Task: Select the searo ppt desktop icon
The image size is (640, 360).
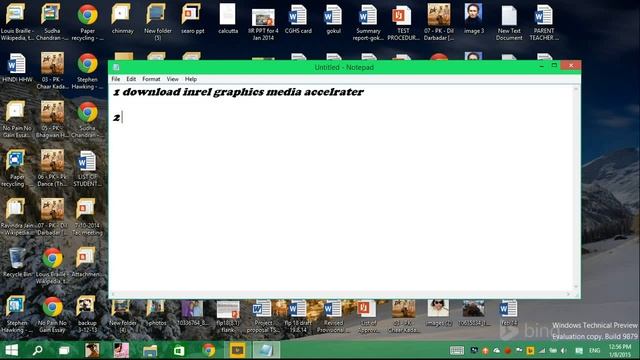Action: pos(192,19)
